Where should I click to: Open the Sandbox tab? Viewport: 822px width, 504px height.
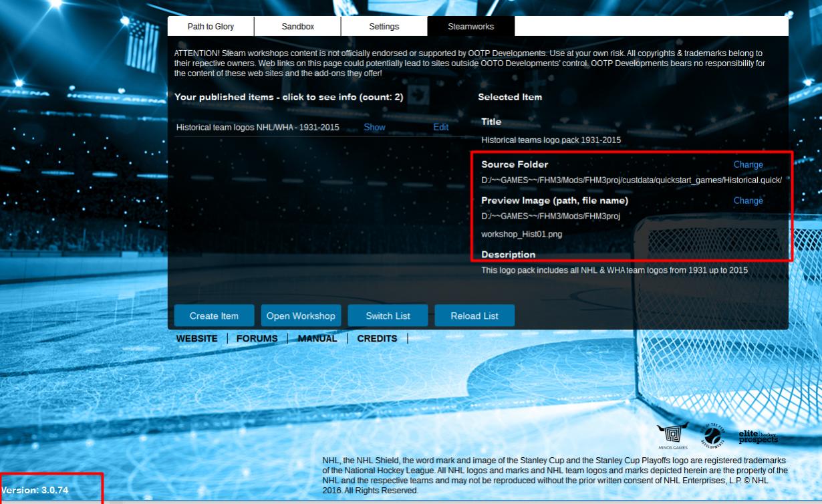[297, 27]
